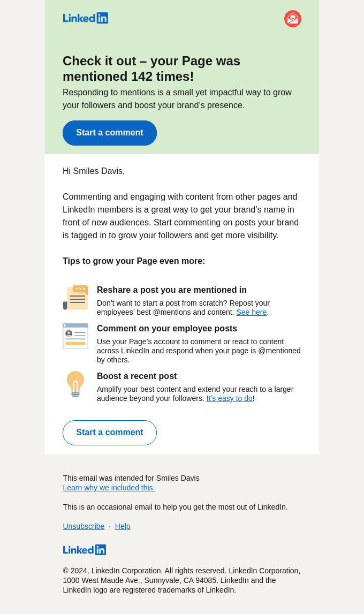Open the red envelope mention notification icon
The width and height of the screenshot is (364, 614).
[x=293, y=19]
